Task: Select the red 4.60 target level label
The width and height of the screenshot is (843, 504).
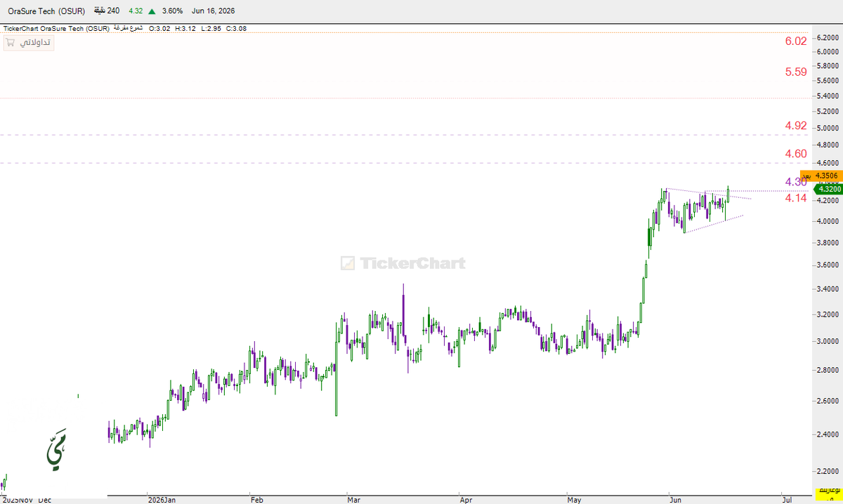Action: tap(796, 154)
